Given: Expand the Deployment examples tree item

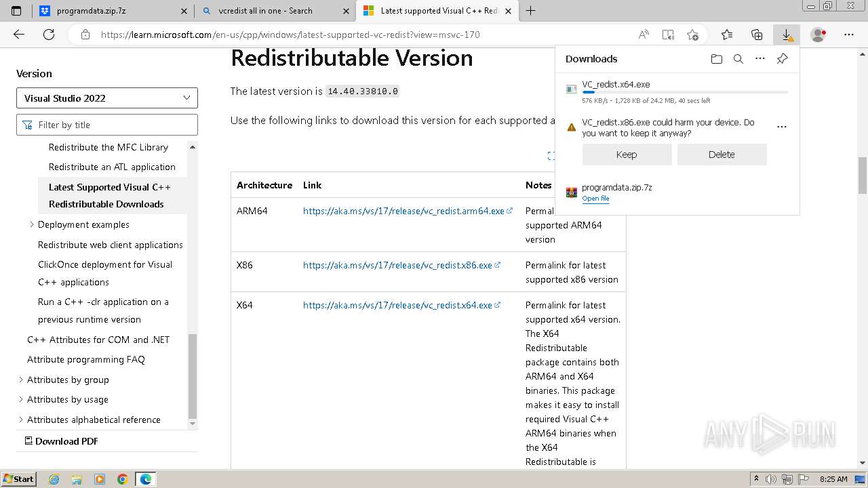Looking at the screenshot, I should click(x=31, y=224).
